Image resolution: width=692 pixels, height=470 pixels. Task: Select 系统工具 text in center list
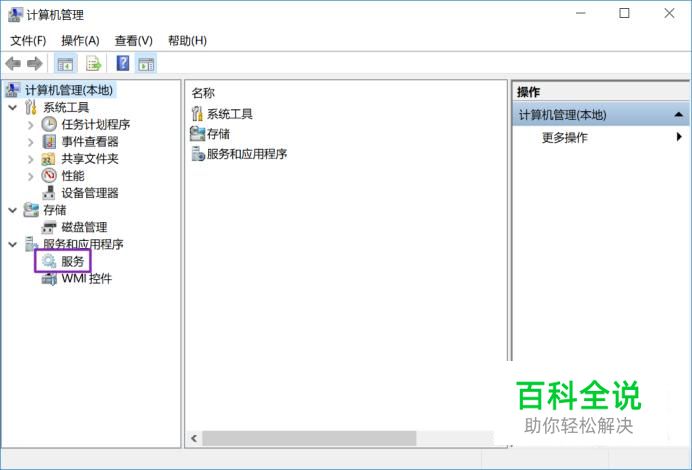pos(229,114)
